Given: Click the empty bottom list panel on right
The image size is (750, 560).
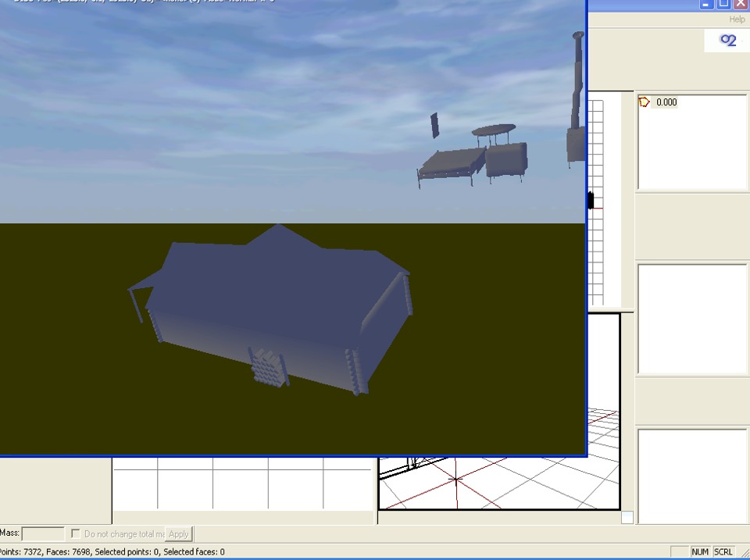Looking at the screenshot, I should tap(693, 475).
